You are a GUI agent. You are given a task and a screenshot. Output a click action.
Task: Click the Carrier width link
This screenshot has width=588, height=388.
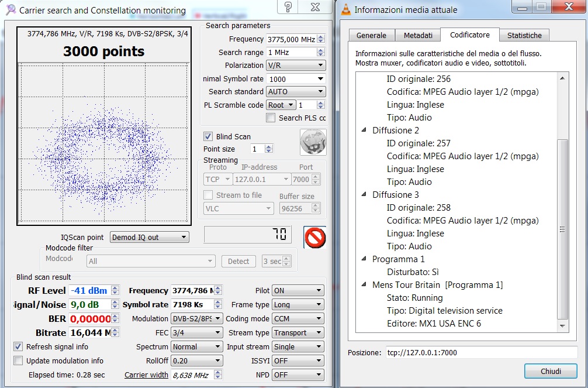pyautogui.click(x=146, y=375)
